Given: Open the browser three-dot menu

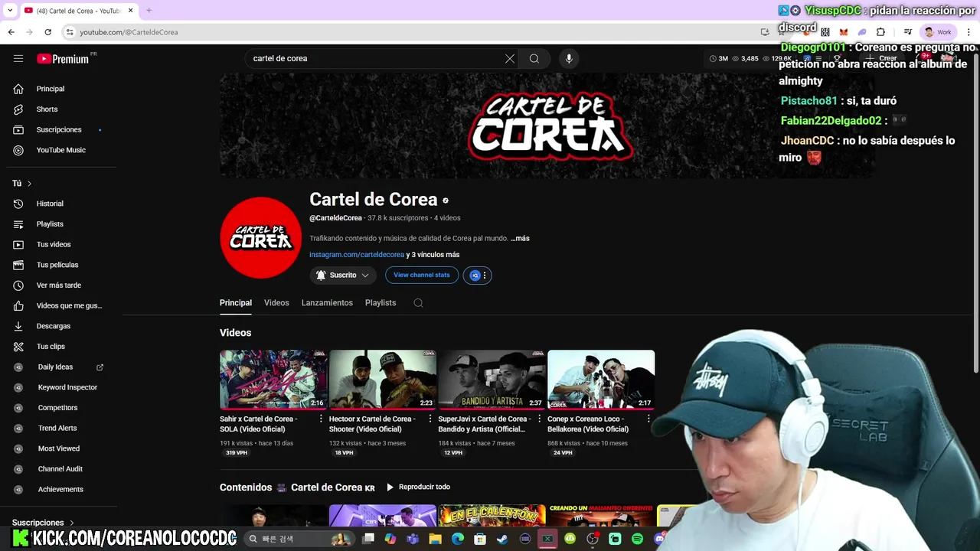Looking at the screenshot, I should click(969, 32).
